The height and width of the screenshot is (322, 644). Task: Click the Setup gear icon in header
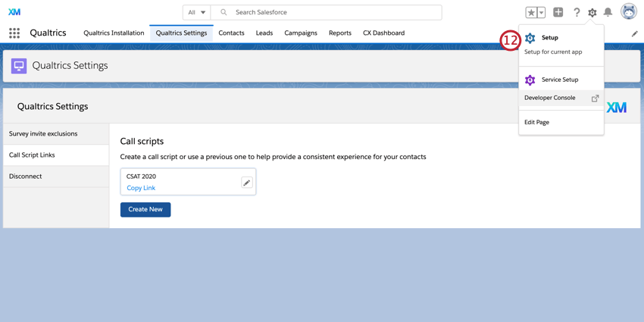[592, 12]
